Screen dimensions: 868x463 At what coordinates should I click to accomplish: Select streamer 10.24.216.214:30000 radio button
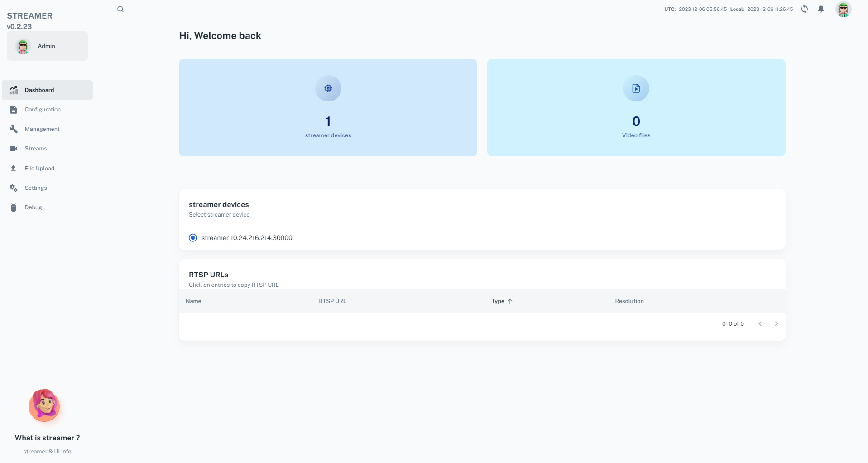pos(193,238)
